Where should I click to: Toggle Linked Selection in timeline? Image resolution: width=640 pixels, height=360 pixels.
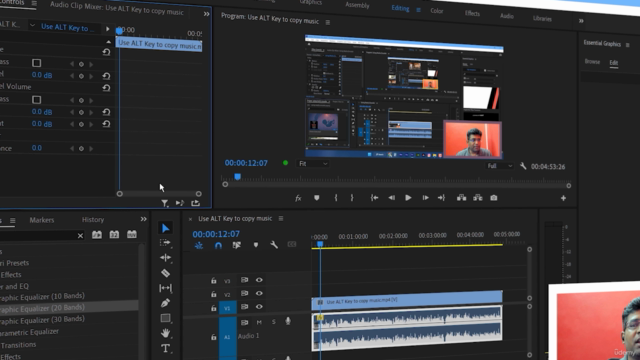click(x=237, y=245)
